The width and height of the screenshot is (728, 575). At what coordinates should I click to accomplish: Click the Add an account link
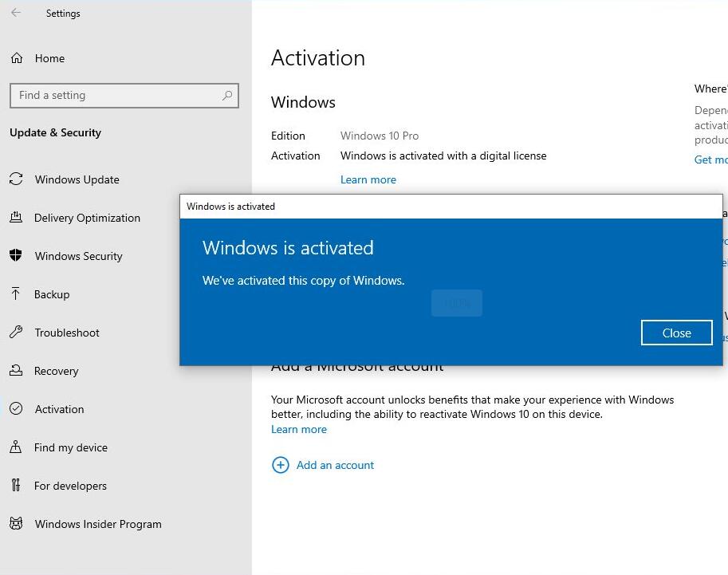(335, 465)
